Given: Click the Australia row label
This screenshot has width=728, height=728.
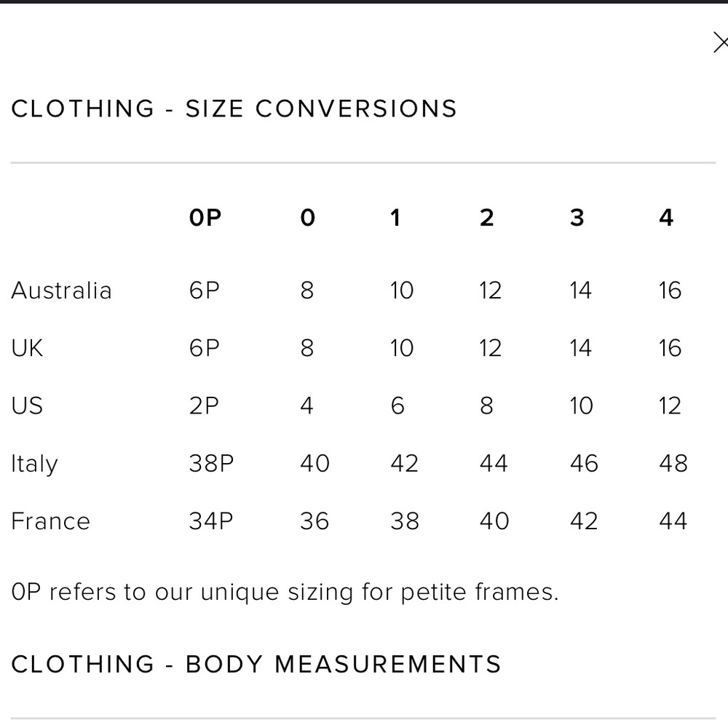Looking at the screenshot, I should pos(61,290).
